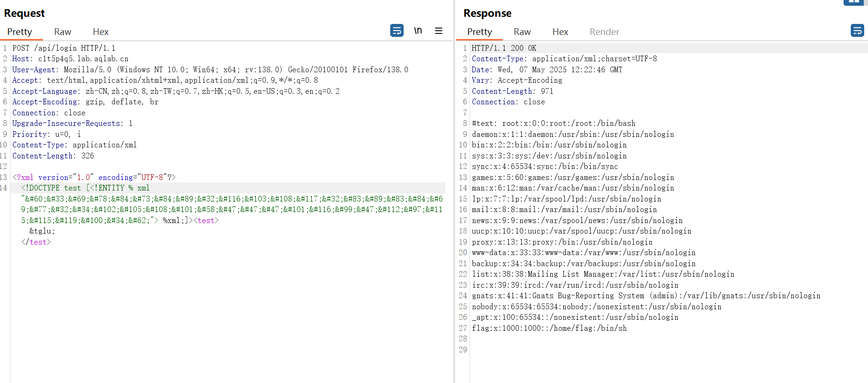Click the 'Upgrade-Insecure-Requests: 1' line
Viewport: 868px width, 383px height.
pos(72,124)
